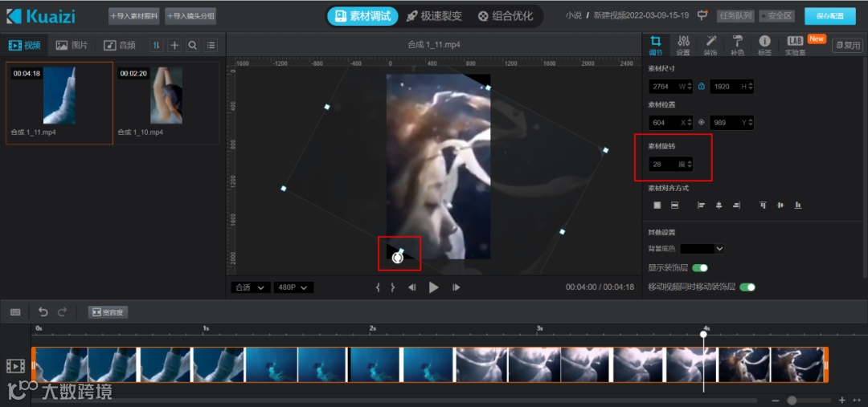The image size is (868, 407).
Task: Select the 视频 media tab
Action: pos(25,45)
